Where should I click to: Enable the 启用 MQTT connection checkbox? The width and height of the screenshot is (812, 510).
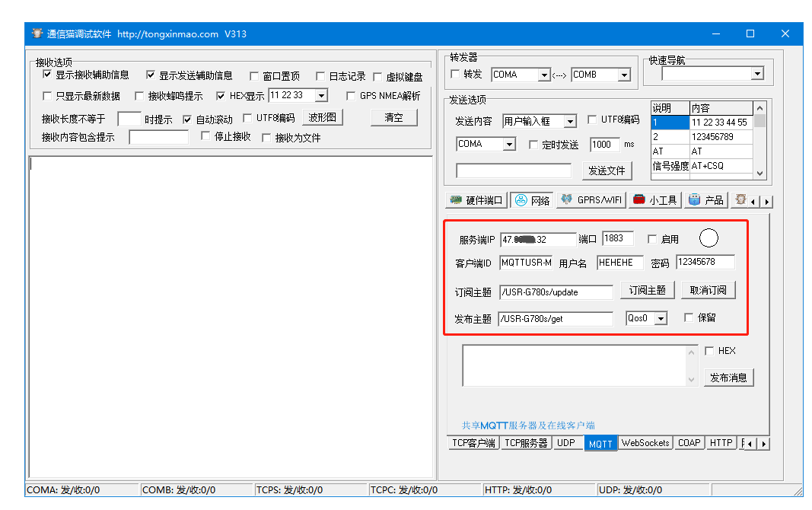click(x=652, y=240)
